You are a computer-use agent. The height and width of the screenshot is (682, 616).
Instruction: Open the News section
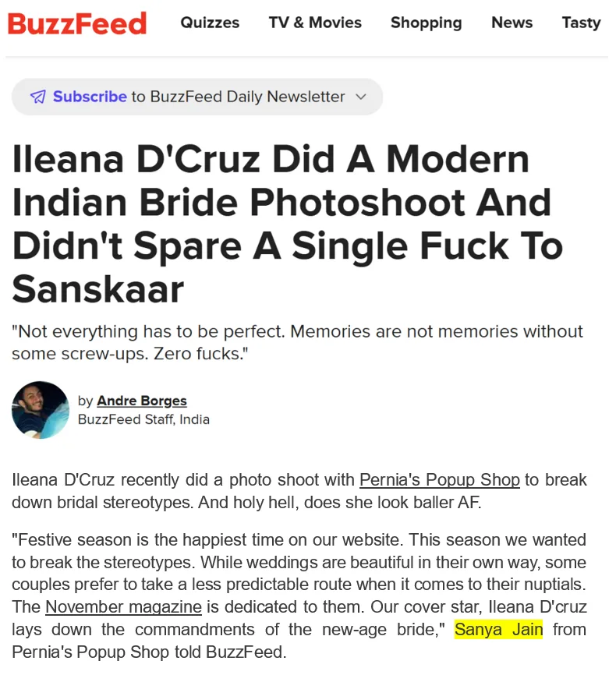click(512, 23)
